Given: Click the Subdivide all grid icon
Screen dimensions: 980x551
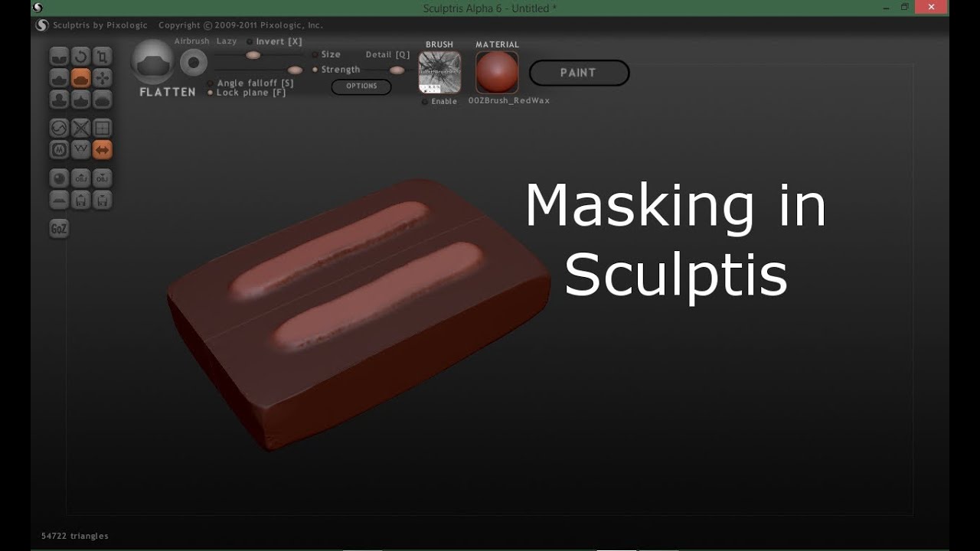Looking at the screenshot, I should [x=102, y=128].
